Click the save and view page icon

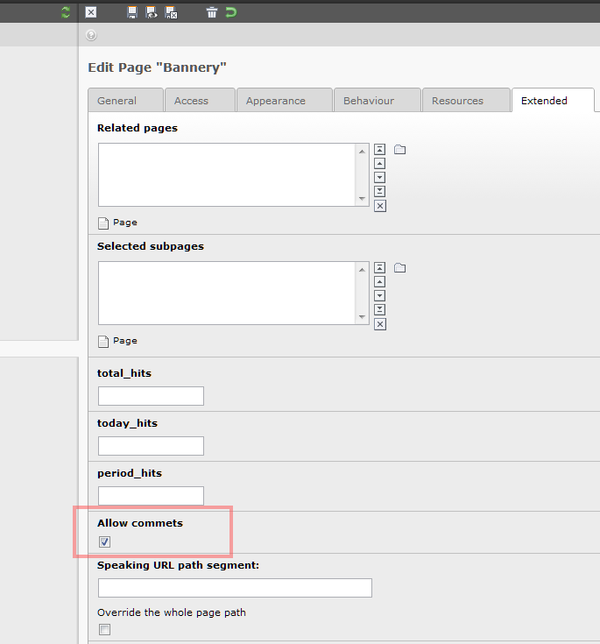pyautogui.click(x=151, y=12)
